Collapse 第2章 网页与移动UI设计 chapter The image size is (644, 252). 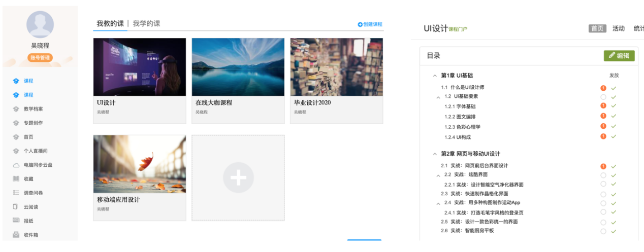pos(434,154)
